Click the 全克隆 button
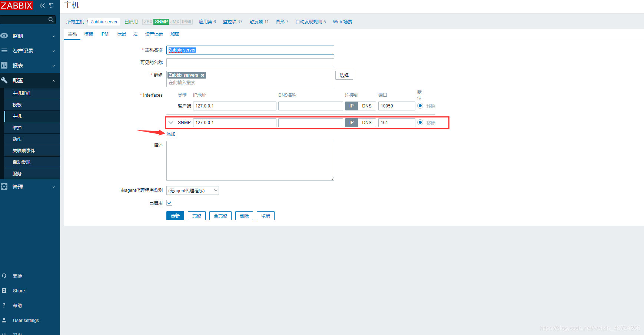The height and width of the screenshot is (335, 644). click(220, 216)
